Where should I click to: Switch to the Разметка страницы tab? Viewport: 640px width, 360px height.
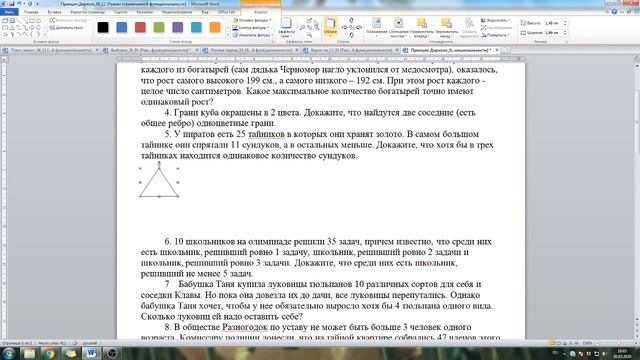87,12
